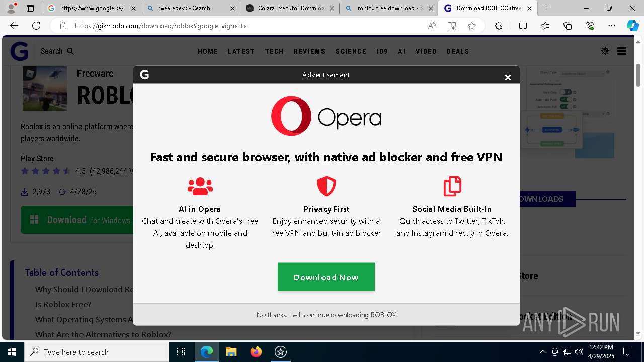Click No thanks, continue downloading ROBLOX link
Screen dimensions: 644x362
(x=326, y=315)
